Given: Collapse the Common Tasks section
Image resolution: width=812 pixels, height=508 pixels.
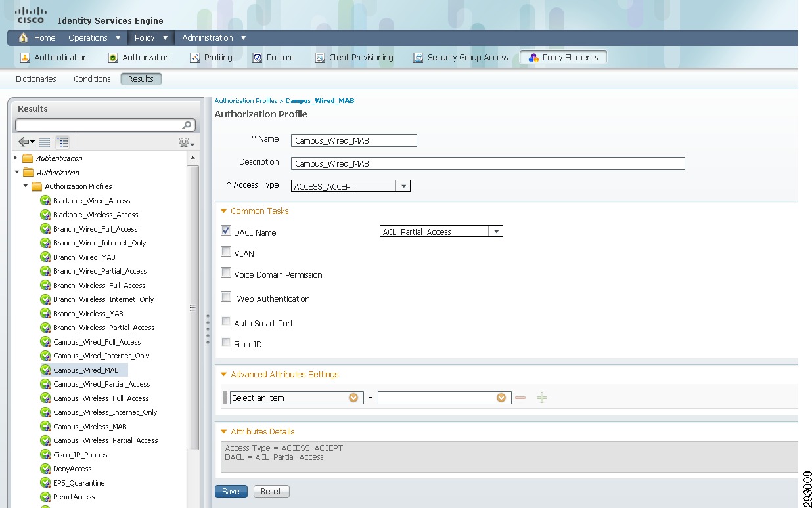Looking at the screenshot, I should click(224, 211).
